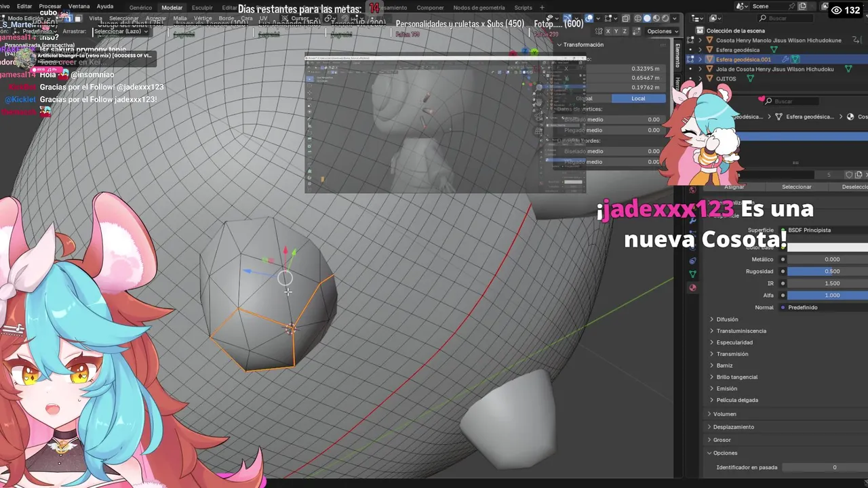Screen dimensions: 868x488
Task: Open the Material properties tab icon
Action: (692, 287)
